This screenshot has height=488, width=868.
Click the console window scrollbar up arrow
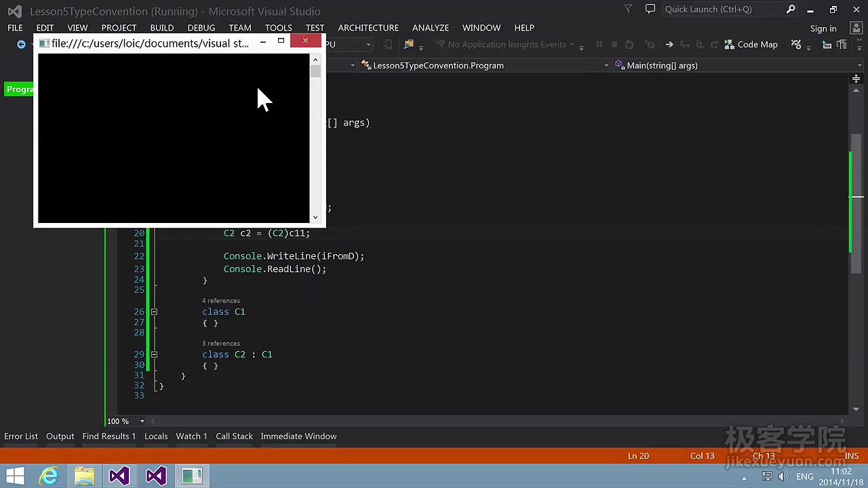pyautogui.click(x=315, y=60)
